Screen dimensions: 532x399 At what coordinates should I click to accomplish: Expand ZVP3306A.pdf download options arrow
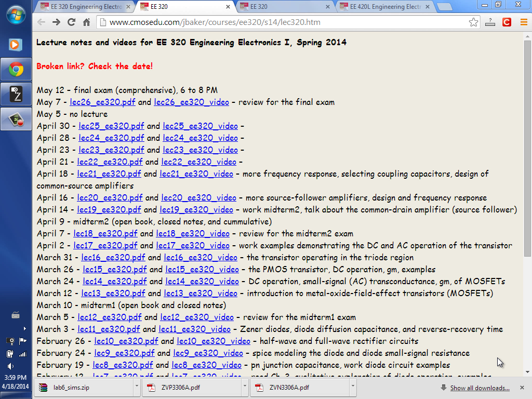coord(245,388)
